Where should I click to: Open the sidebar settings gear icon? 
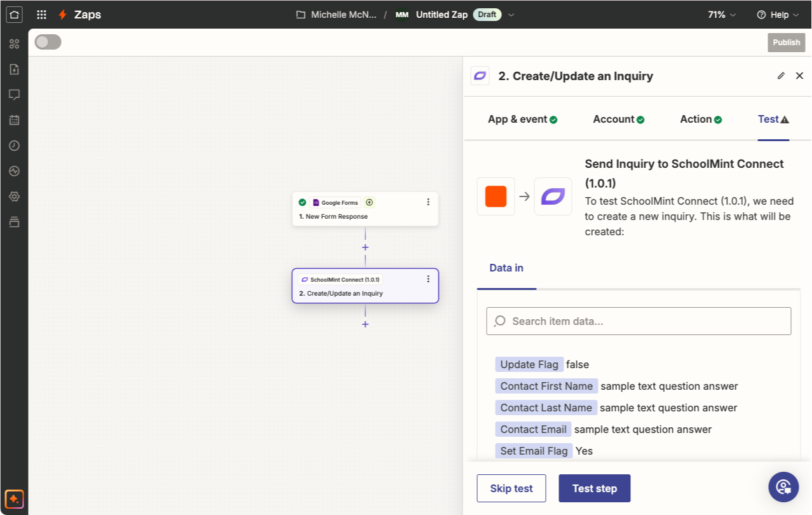tap(14, 196)
